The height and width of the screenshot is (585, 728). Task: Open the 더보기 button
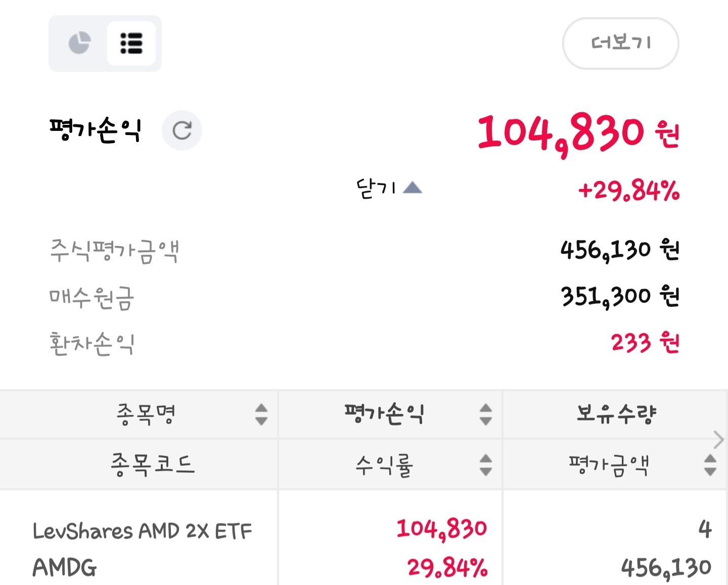coord(621,43)
